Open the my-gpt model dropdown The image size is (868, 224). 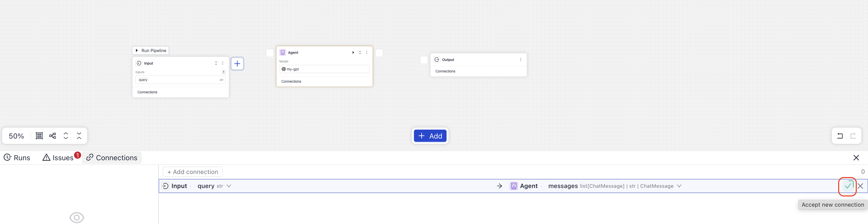coord(325,69)
